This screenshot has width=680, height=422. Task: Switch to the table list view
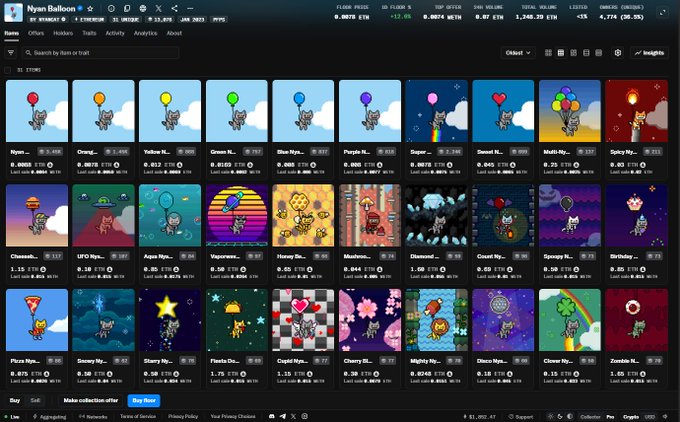click(586, 52)
